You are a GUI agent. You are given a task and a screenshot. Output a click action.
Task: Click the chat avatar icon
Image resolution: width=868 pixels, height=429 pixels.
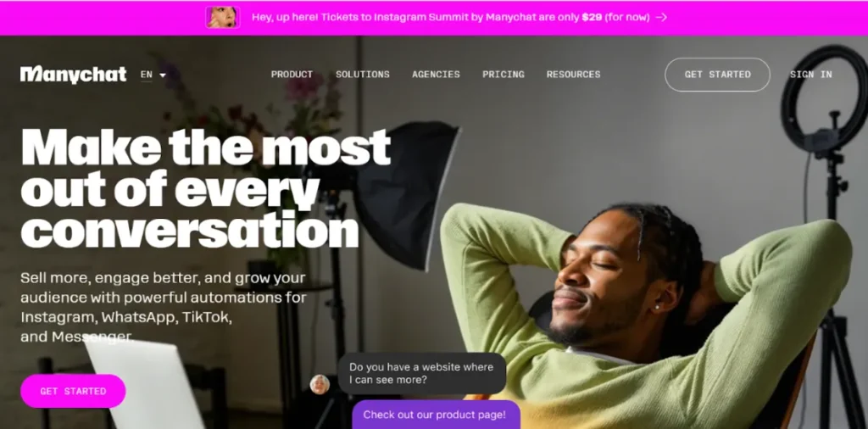click(320, 384)
